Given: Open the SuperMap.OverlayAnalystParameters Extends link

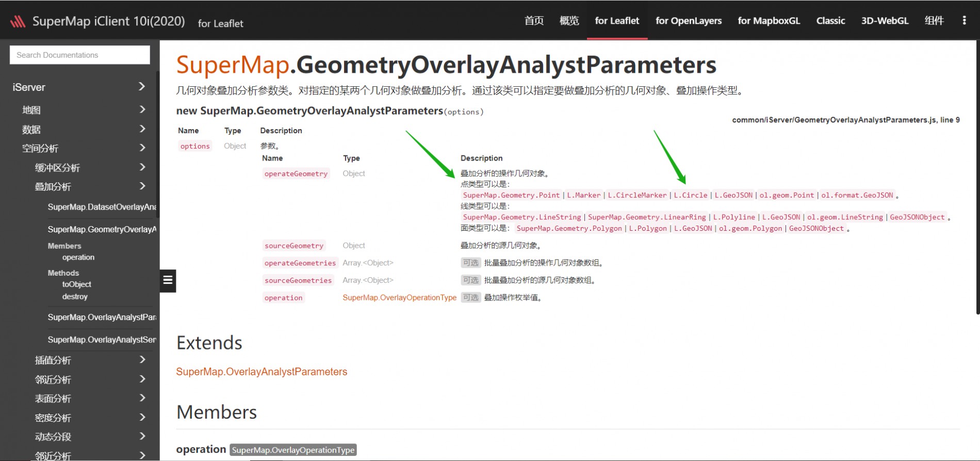Looking at the screenshot, I should pos(262,372).
